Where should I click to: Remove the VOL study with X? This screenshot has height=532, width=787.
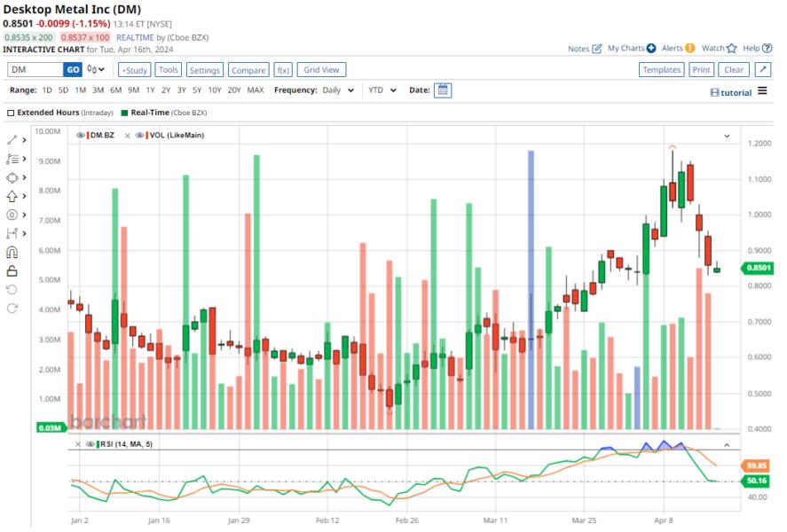pos(128,136)
